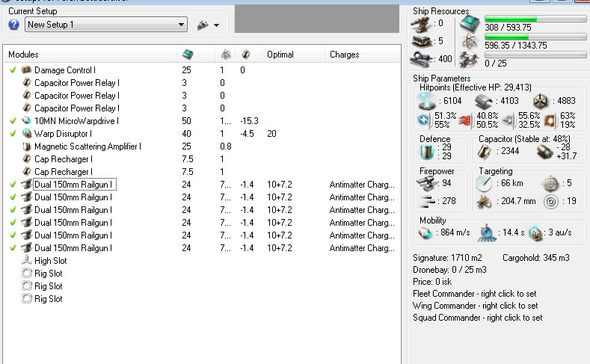This screenshot has width=590, height=364.
Task: Click the Damage Control I module icon
Action: [26, 70]
